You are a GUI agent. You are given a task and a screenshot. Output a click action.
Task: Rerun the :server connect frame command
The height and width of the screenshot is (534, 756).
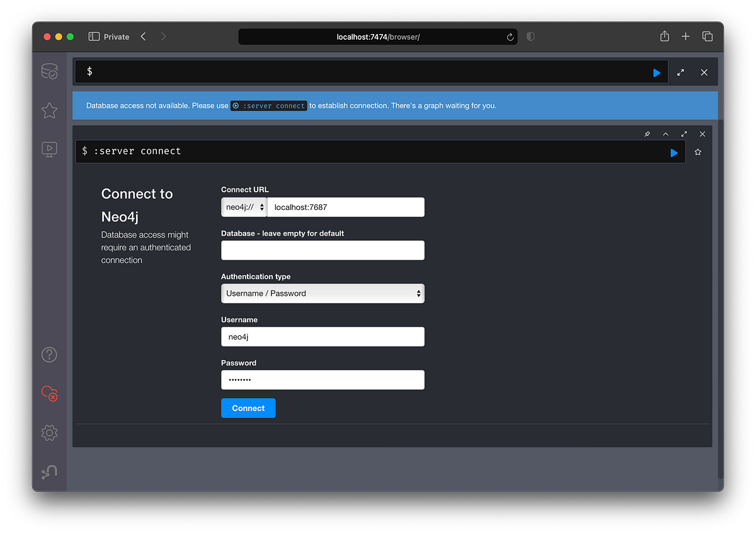coord(673,153)
